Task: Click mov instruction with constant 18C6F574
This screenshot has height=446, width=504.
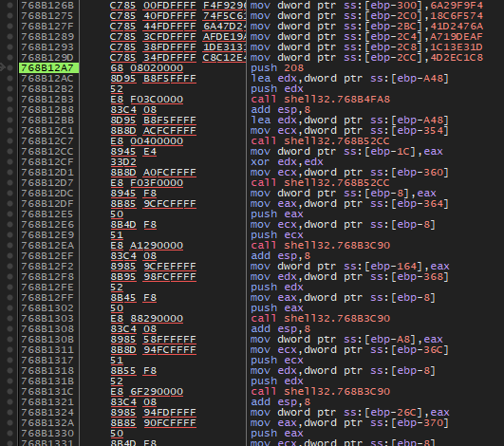Action: 366,16
